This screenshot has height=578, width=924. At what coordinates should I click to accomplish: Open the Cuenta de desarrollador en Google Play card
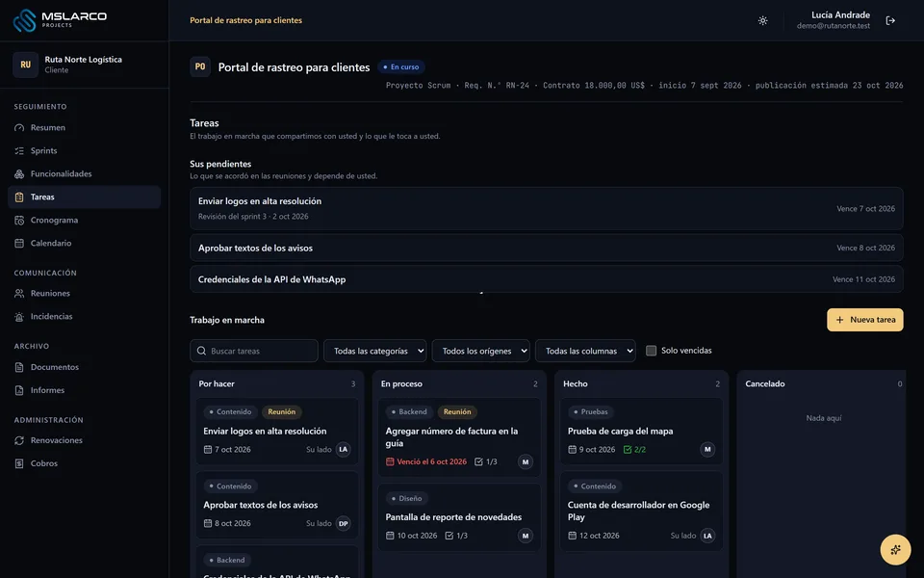coord(641,512)
